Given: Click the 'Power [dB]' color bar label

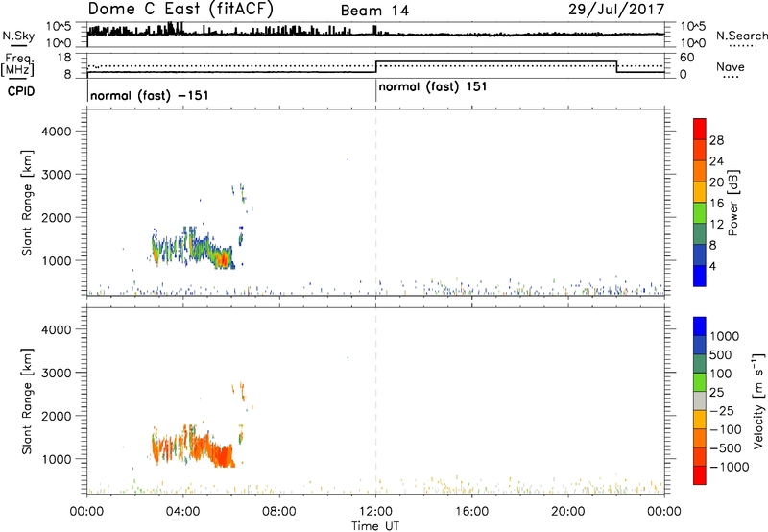Looking at the screenshot, I should tap(733, 203).
